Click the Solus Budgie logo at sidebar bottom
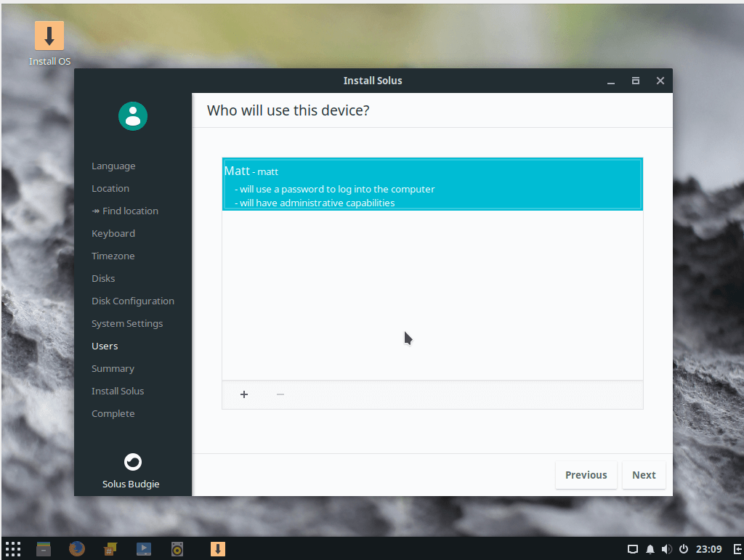Screen dimensions: 744x560 [132, 462]
